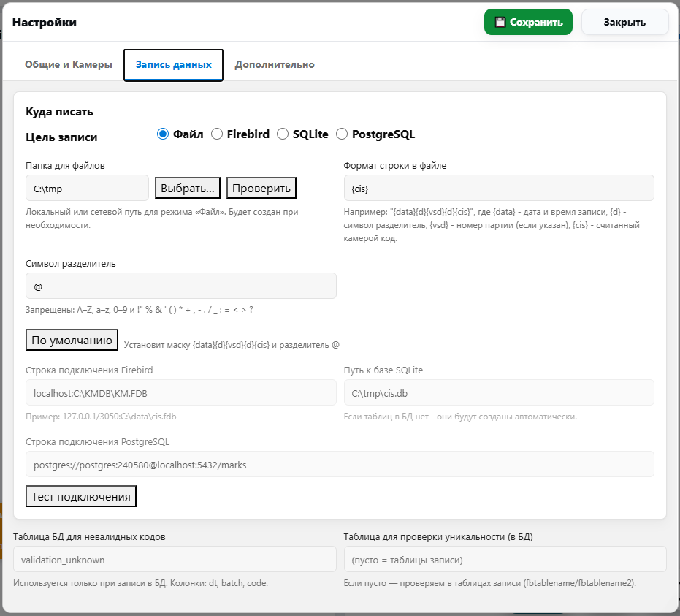Select the SQLite radio button

[283, 134]
